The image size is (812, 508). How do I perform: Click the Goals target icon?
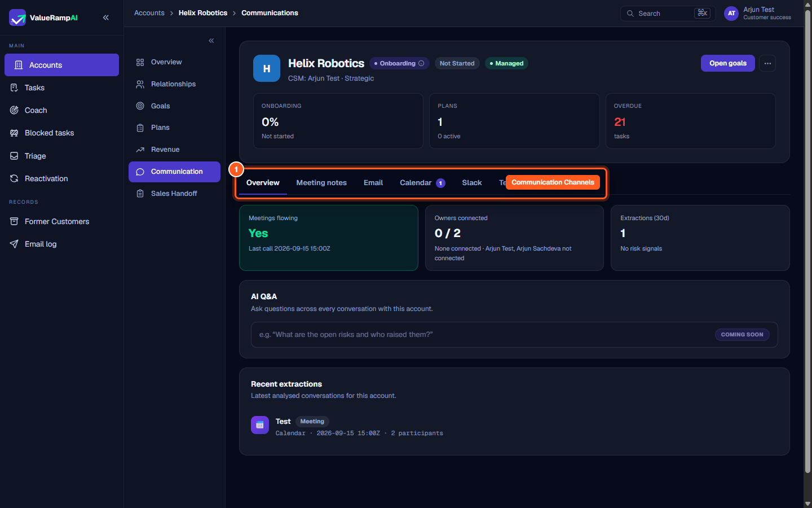click(140, 106)
